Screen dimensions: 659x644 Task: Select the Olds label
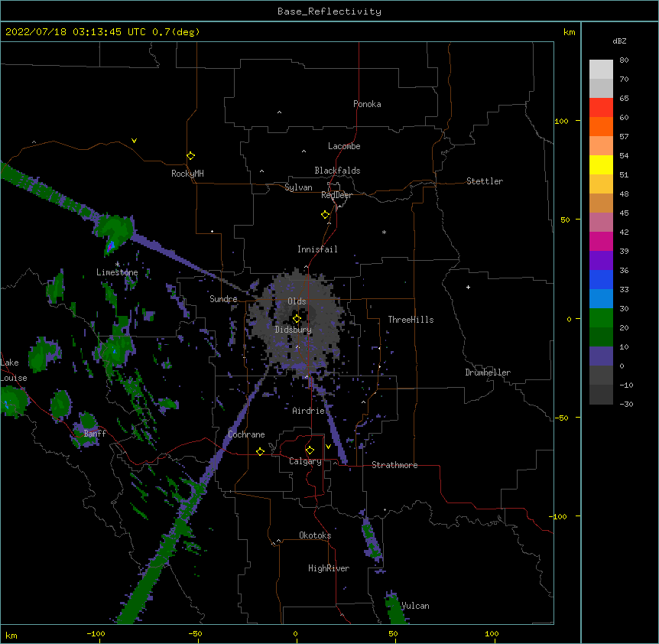(297, 301)
